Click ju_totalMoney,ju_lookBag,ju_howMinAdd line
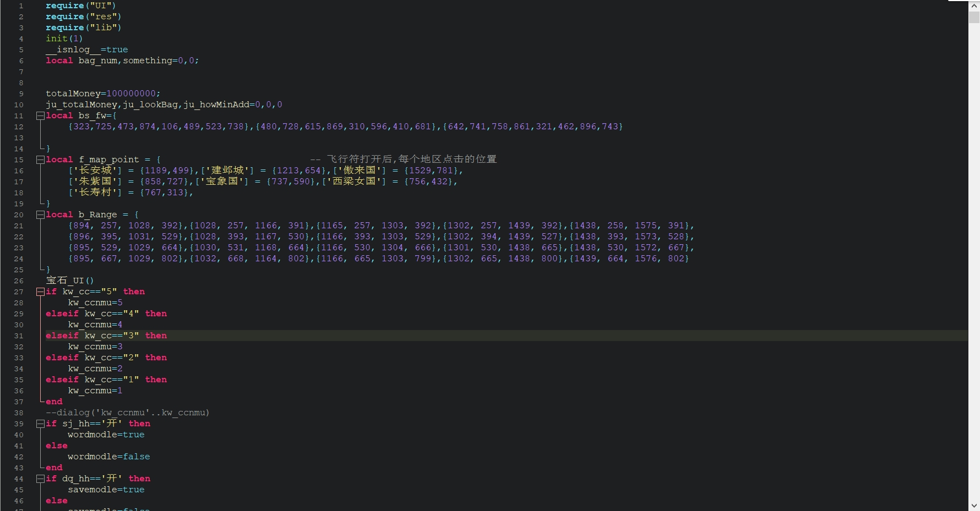 click(x=164, y=105)
